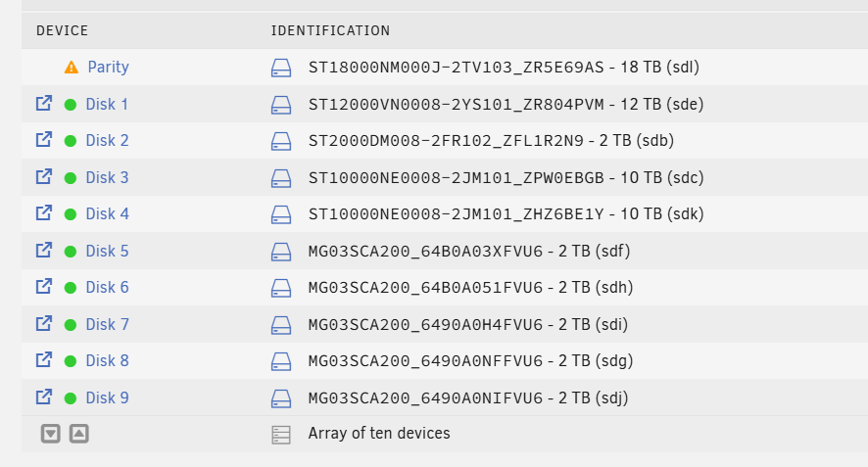Click the up-arrow toggle button below Disk 9

click(79, 434)
